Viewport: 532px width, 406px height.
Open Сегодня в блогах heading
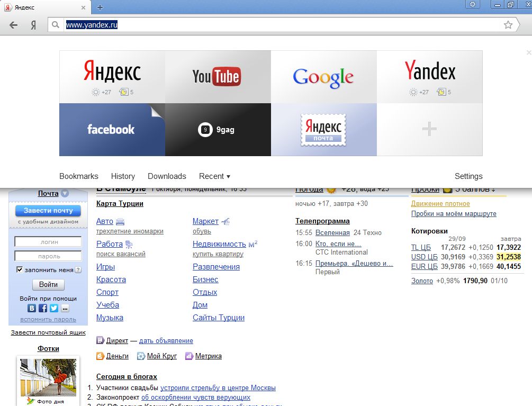pyautogui.click(x=127, y=376)
